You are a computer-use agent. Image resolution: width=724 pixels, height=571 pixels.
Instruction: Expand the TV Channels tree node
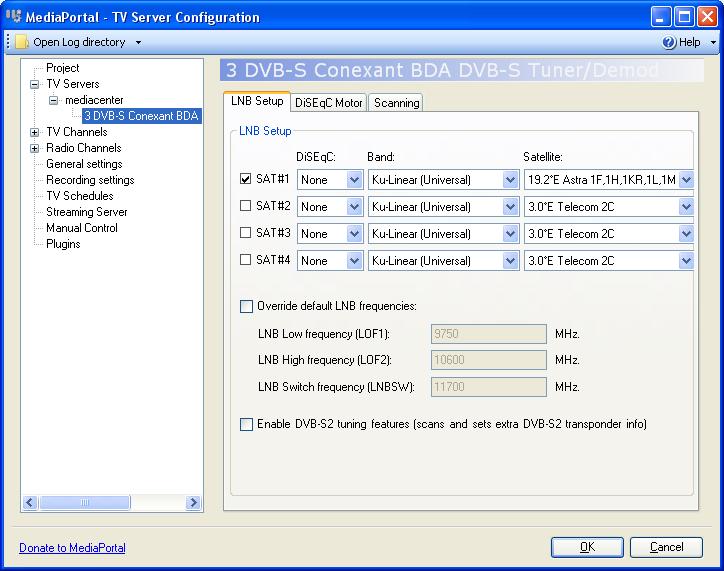coord(35,132)
